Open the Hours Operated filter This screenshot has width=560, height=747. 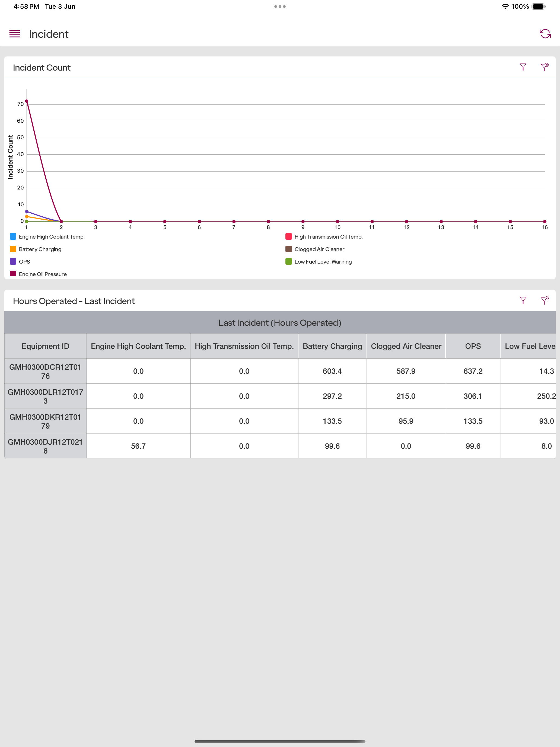(523, 300)
